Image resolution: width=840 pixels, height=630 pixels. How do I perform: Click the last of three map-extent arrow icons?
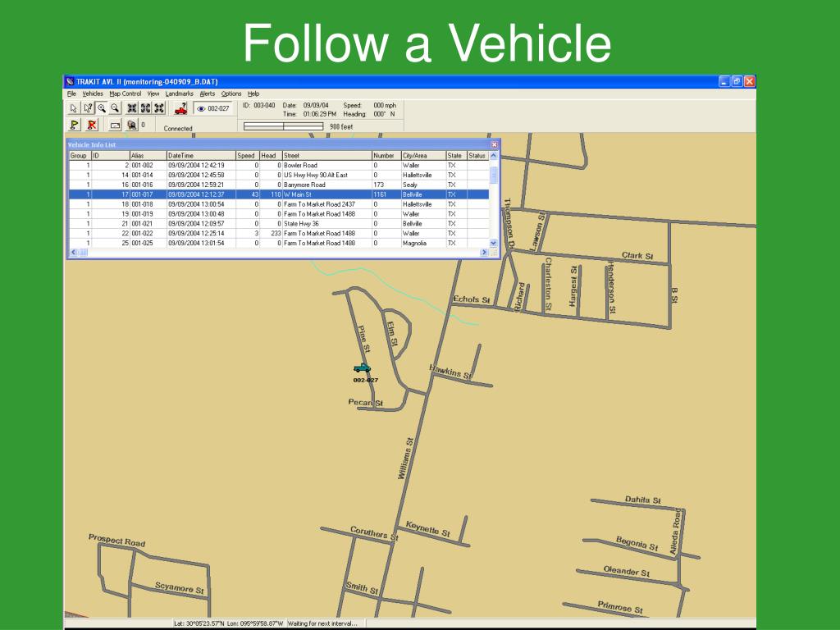click(159, 109)
